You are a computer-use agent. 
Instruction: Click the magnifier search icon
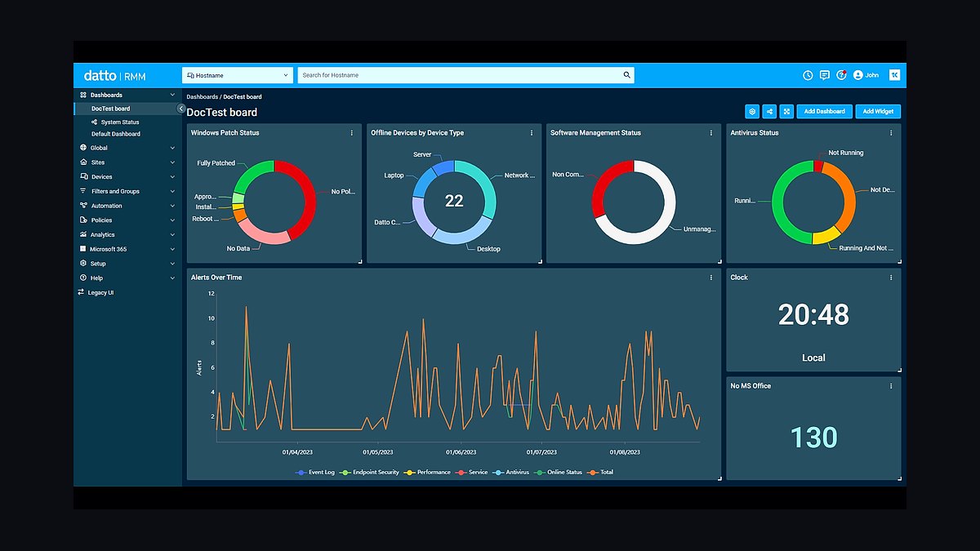pos(627,75)
